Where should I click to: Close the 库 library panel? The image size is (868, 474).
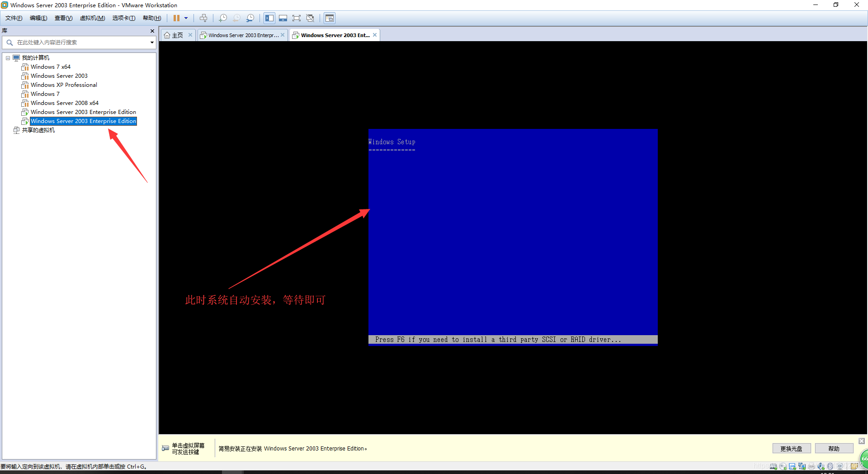(152, 31)
